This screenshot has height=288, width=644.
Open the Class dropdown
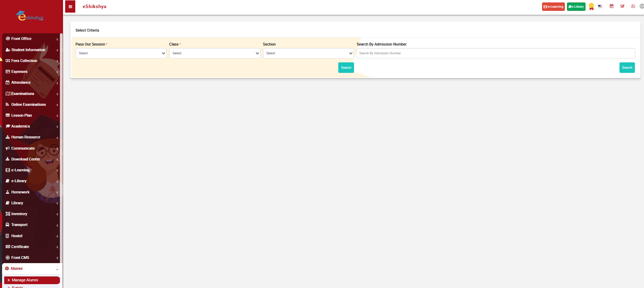(215, 53)
